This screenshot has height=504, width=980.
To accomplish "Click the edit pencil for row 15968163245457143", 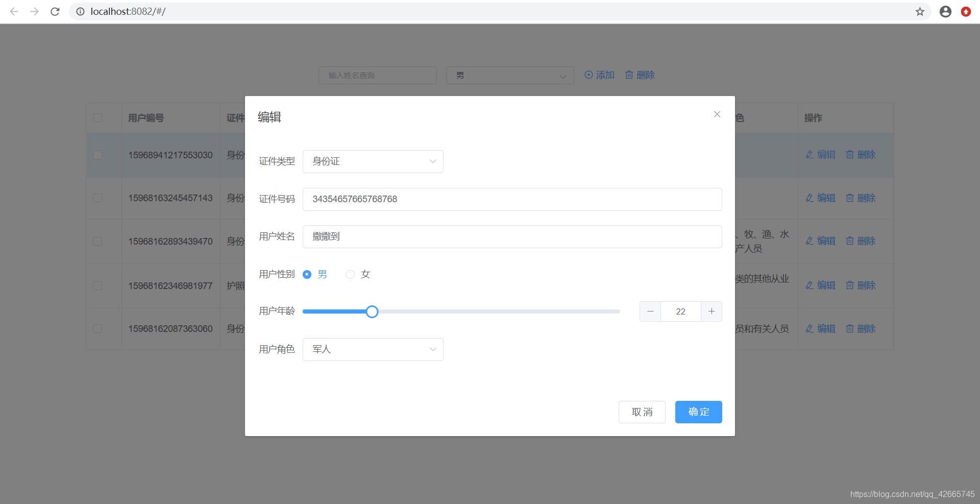I will click(x=810, y=198).
